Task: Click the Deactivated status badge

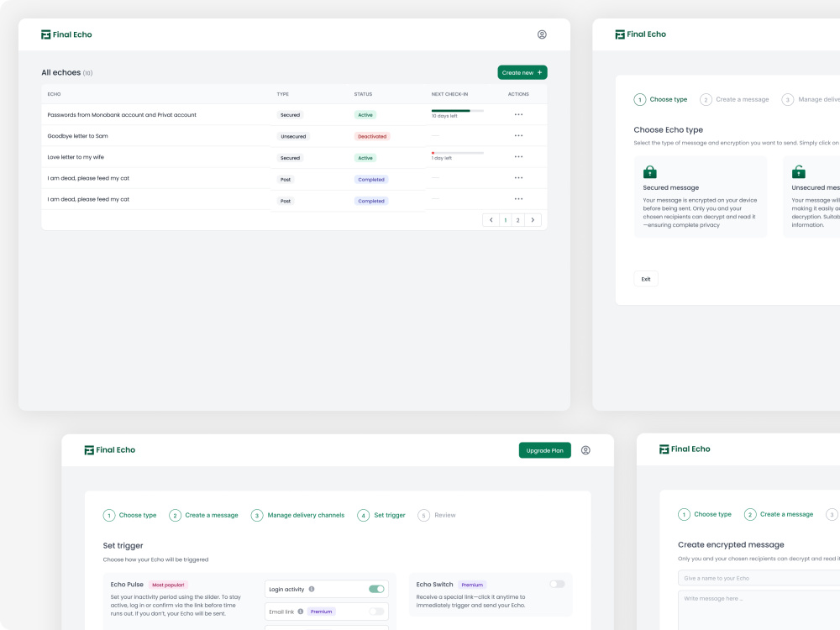Action: [x=372, y=137]
